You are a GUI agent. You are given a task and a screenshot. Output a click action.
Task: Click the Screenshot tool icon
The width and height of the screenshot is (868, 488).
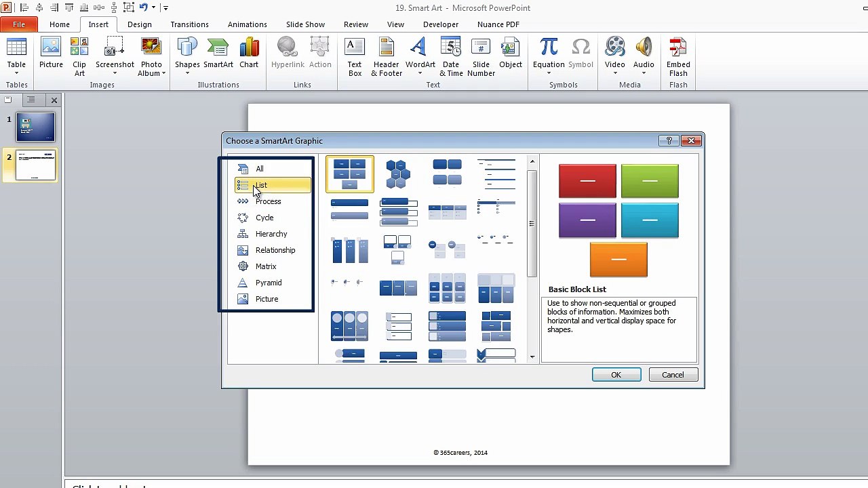[x=115, y=49]
